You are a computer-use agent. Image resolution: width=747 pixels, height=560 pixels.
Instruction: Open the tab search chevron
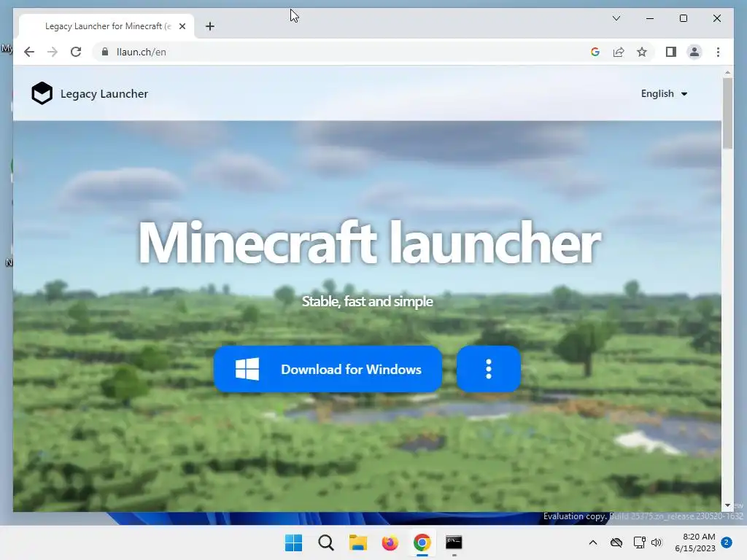point(616,18)
